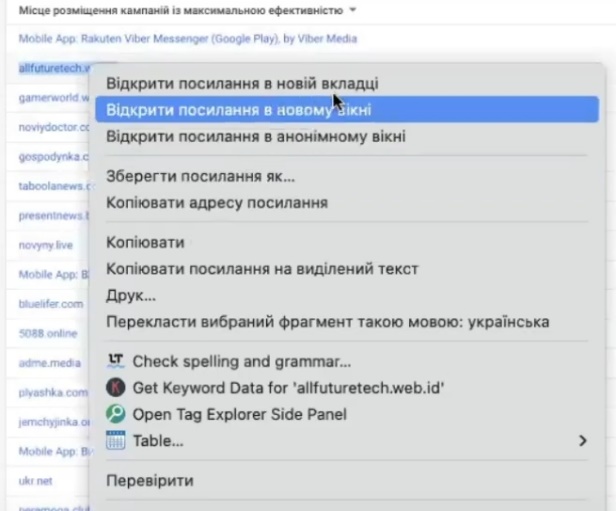Viewport: 616px width, 511px height.
Task: Click the LanguageTool icon in context menu
Action: coord(116,361)
